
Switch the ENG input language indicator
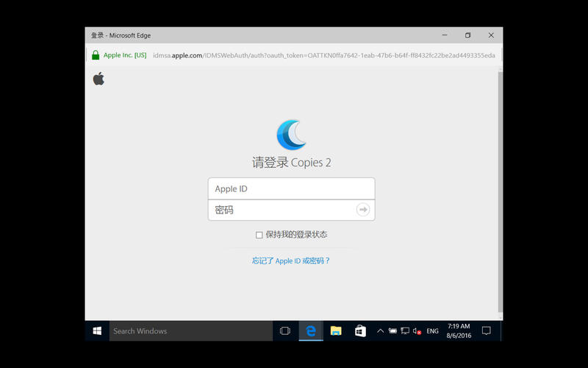pos(432,330)
